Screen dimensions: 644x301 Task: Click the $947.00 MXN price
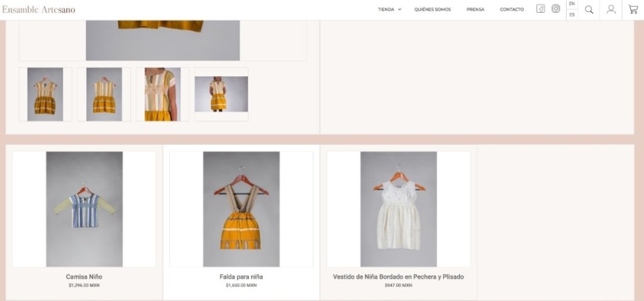click(398, 285)
